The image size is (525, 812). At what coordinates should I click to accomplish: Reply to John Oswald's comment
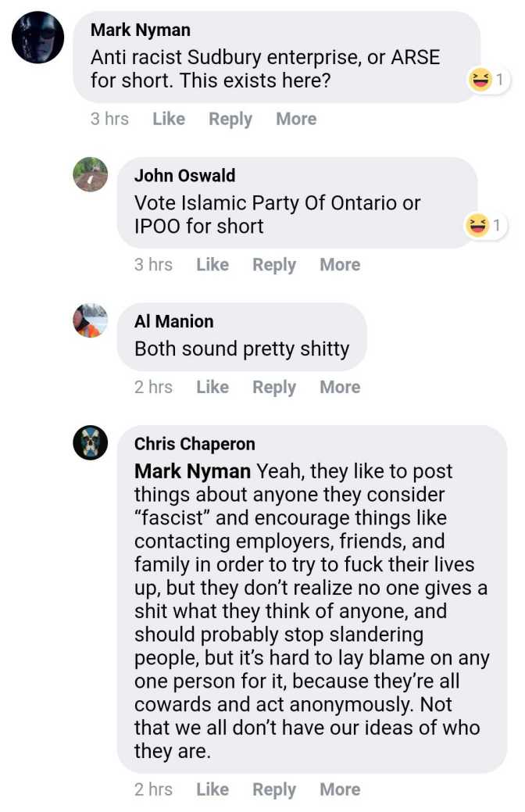pyautogui.click(x=274, y=265)
